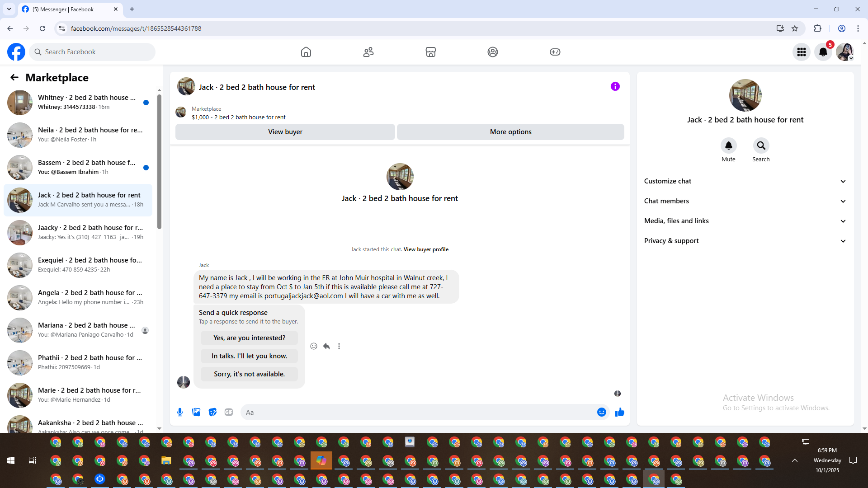Open the Facebook menu grid icon
This screenshot has width=868, height=488.
click(x=802, y=52)
